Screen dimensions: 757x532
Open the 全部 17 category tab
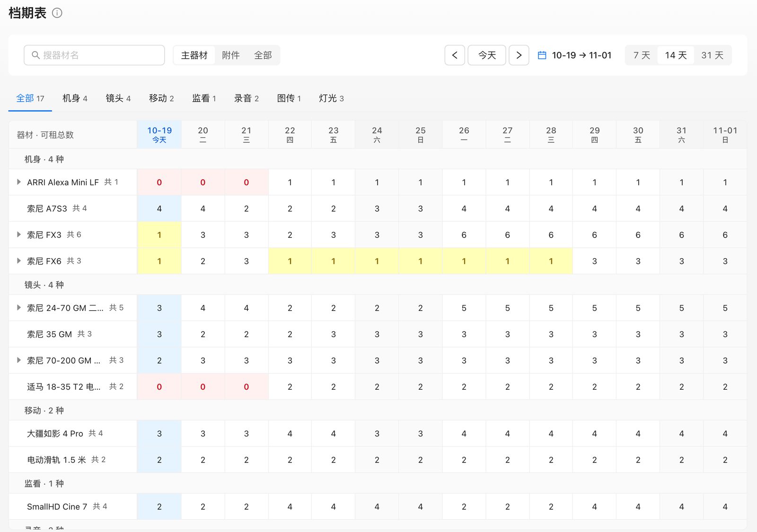click(30, 98)
